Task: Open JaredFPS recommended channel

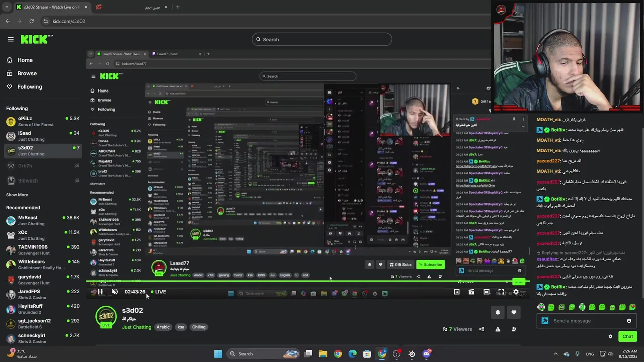Action: (x=43, y=294)
